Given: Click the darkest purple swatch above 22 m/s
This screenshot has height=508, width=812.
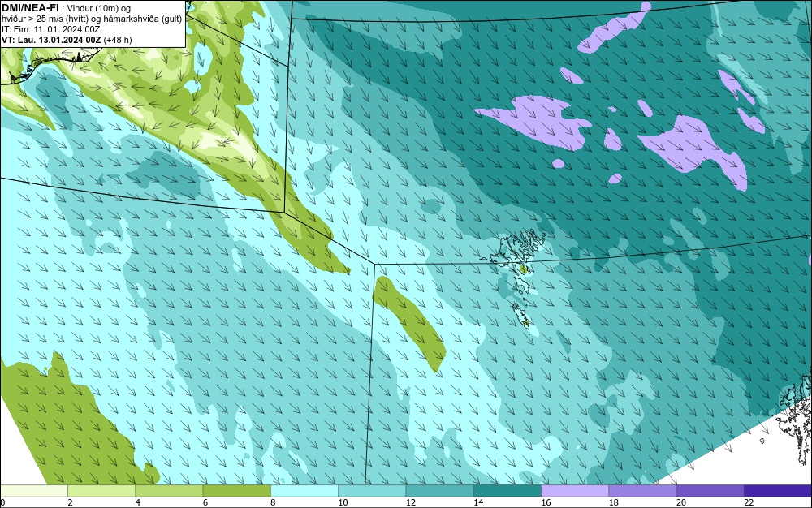Looking at the screenshot, I should point(778,490).
